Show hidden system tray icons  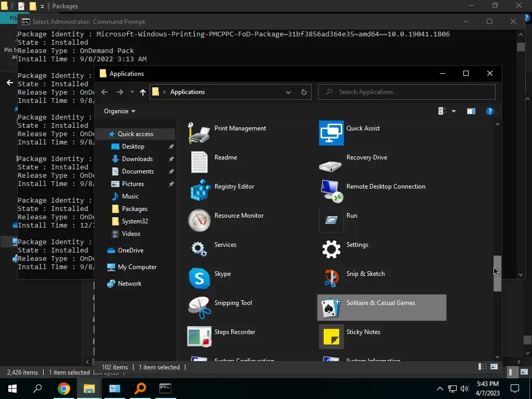pyautogui.click(x=440, y=389)
